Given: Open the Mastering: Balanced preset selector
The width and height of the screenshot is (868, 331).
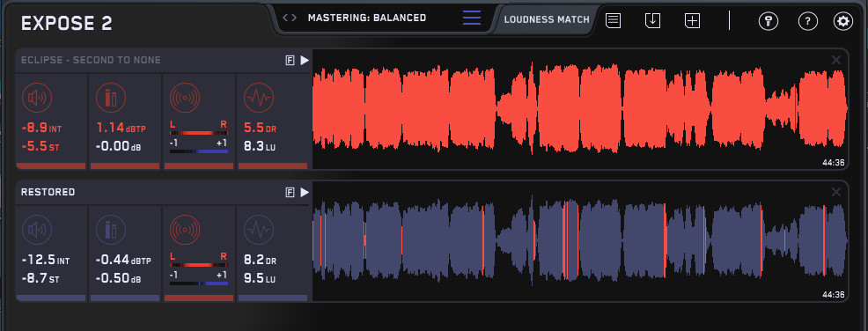Looking at the screenshot, I should [x=367, y=18].
